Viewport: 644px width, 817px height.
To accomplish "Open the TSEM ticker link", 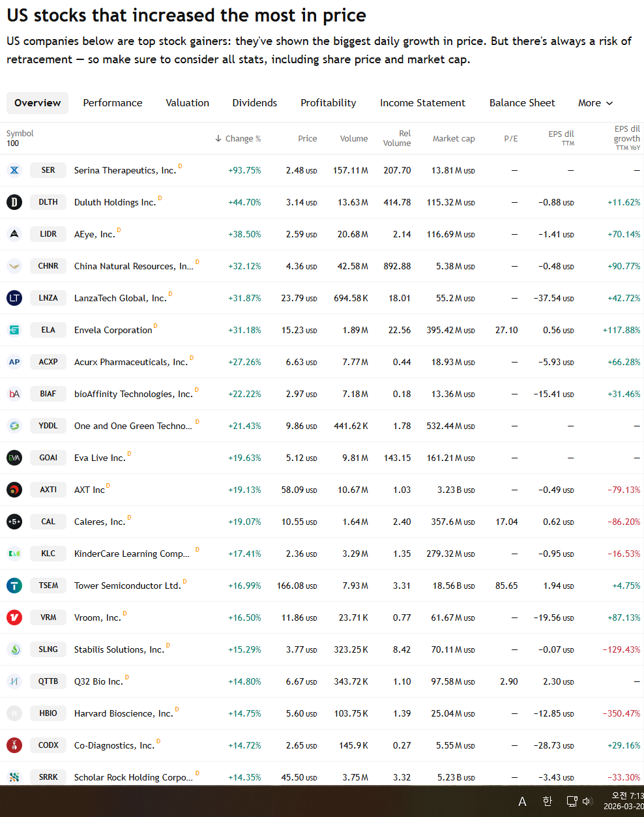I will (x=48, y=586).
